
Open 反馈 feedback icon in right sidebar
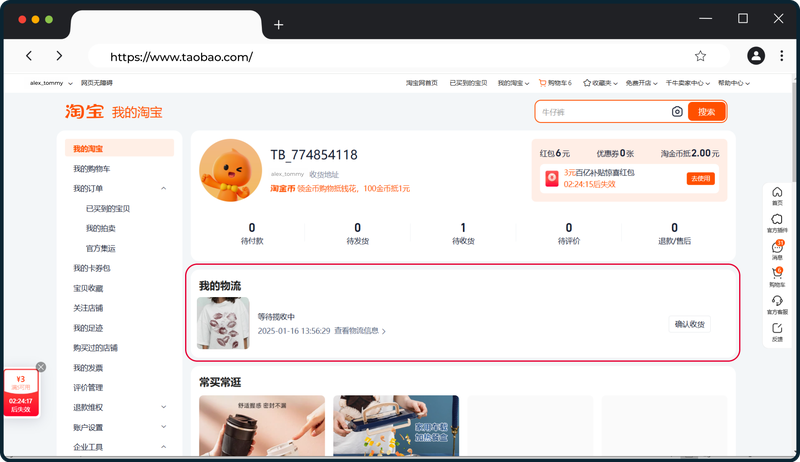pyautogui.click(x=777, y=328)
